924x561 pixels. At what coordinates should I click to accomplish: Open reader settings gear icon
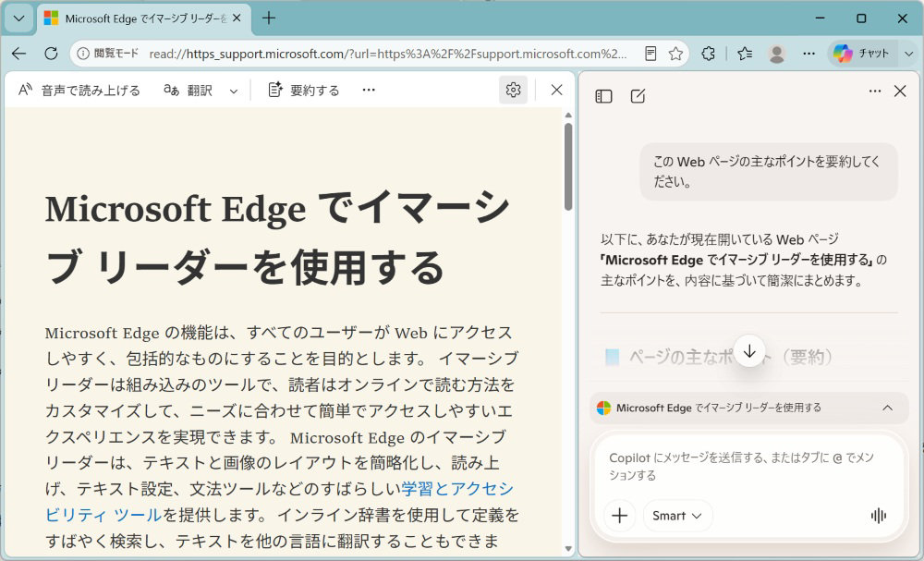[513, 91]
